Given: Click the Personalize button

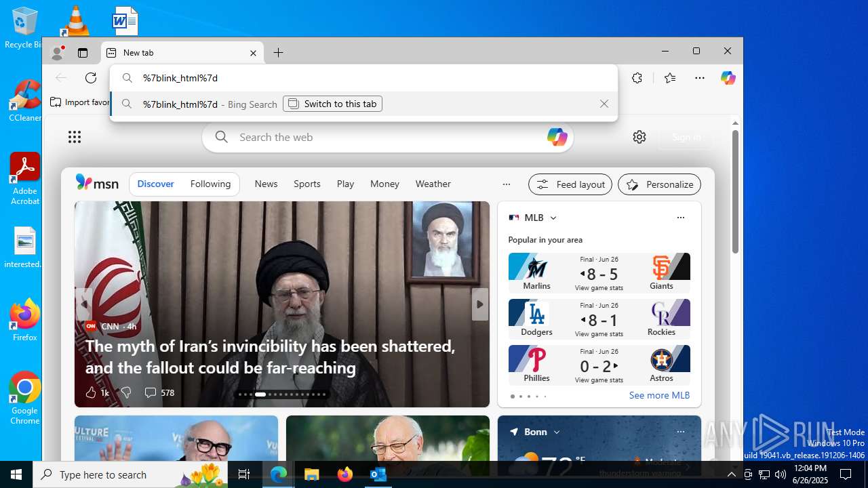Looking at the screenshot, I should coord(659,184).
